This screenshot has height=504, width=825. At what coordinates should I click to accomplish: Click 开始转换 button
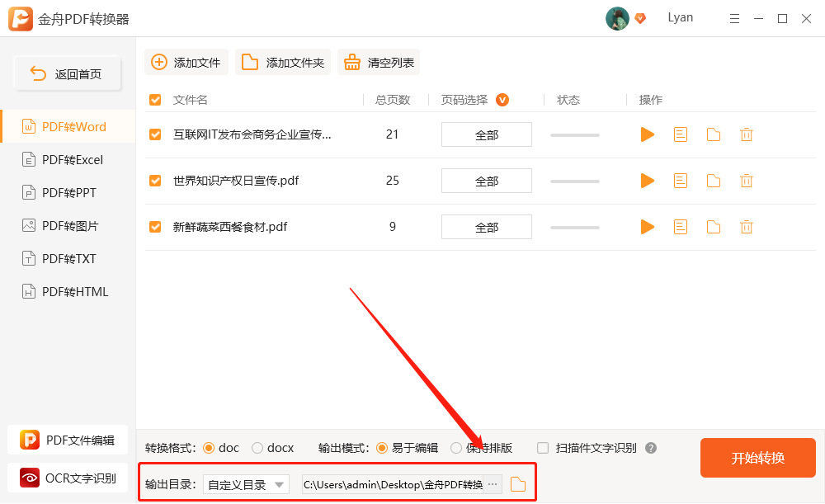(x=757, y=458)
